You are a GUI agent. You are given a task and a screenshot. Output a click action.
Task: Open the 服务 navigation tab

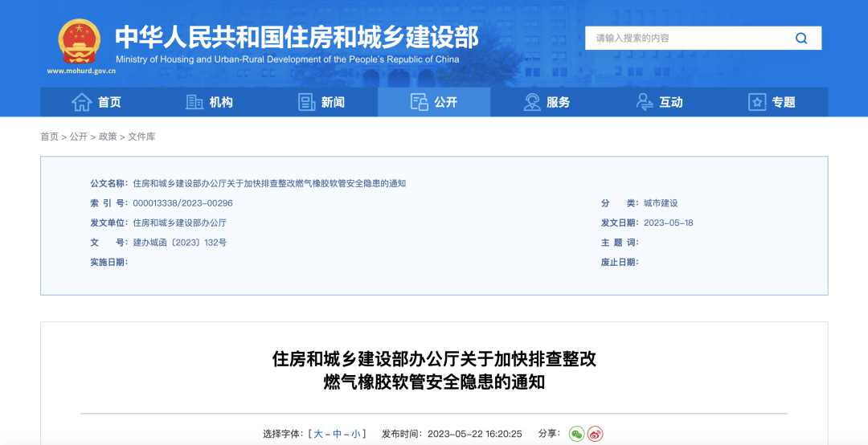coord(547,102)
